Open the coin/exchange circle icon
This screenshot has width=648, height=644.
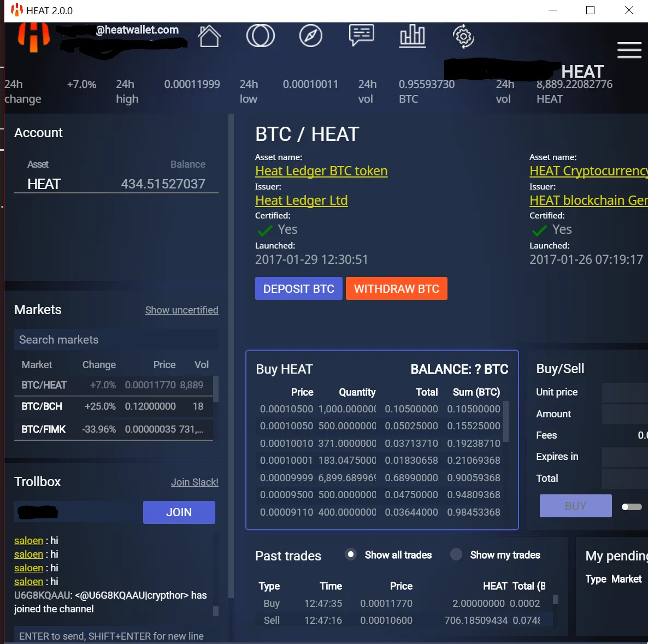tap(260, 36)
